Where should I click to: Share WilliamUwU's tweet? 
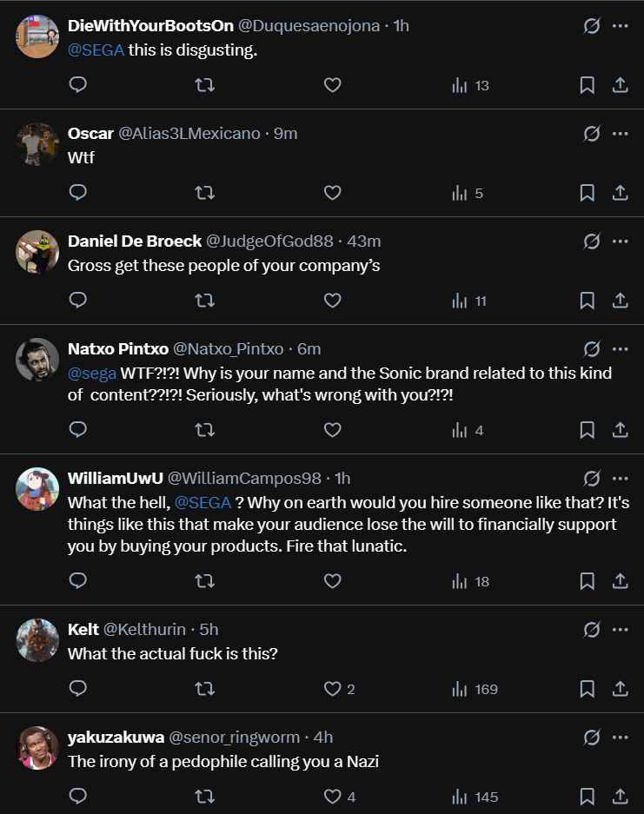[621, 581]
